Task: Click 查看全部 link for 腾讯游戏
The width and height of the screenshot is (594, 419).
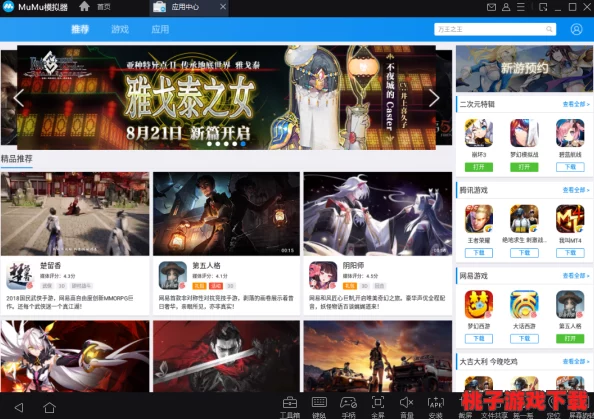Action: (x=576, y=190)
